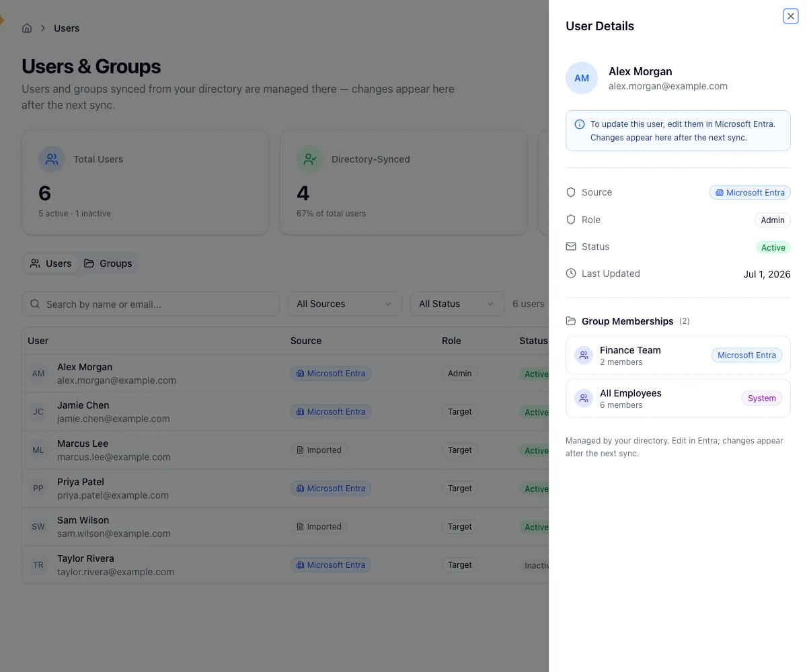The height and width of the screenshot is (672, 807).
Task: Click the User column header
Action: pyautogui.click(x=38, y=341)
